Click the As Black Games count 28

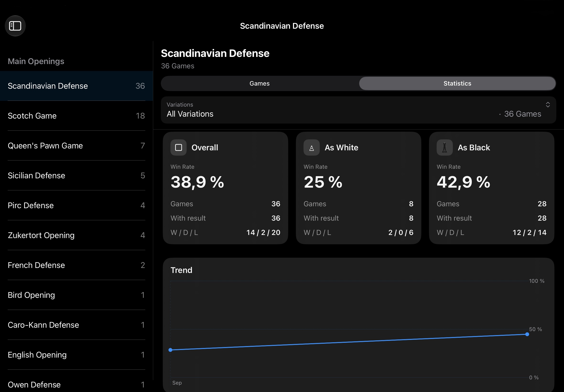click(542, 204)
